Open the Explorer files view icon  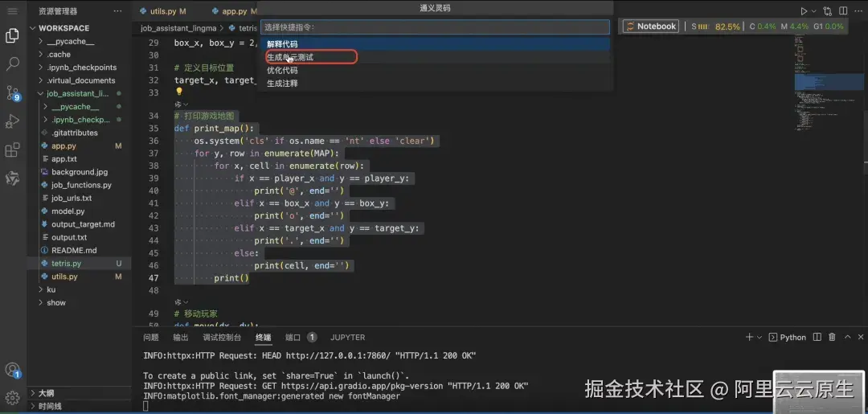[x=12, y=35]
